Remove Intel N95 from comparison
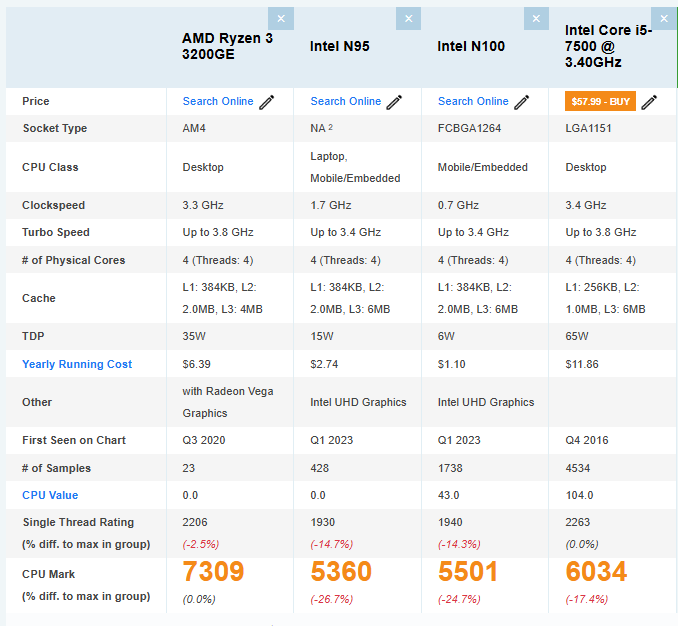Image resolution: width=678 pixels, height=626 pixels. point(408,19)
